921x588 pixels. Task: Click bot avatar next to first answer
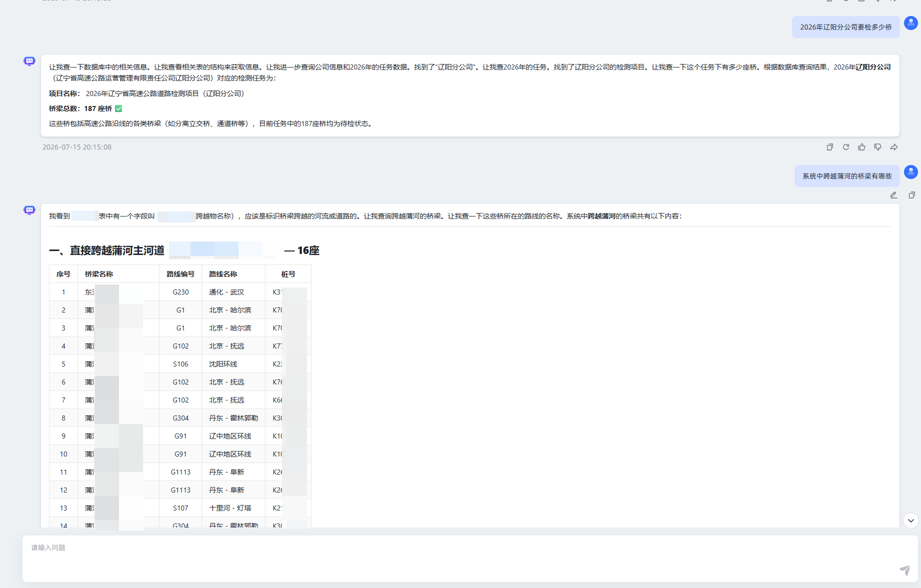29,61
